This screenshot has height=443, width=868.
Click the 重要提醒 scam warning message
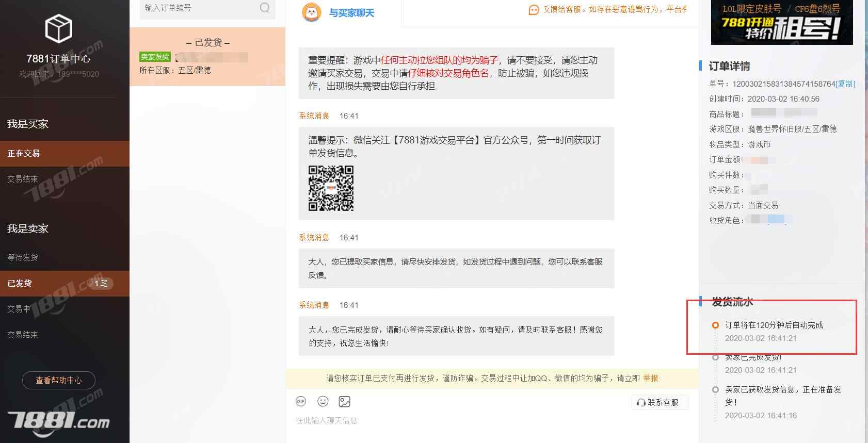[456, 73]
